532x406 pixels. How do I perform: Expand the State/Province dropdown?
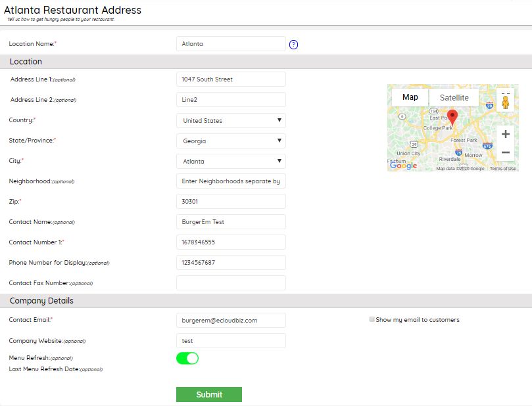click(x=231, y=141)
